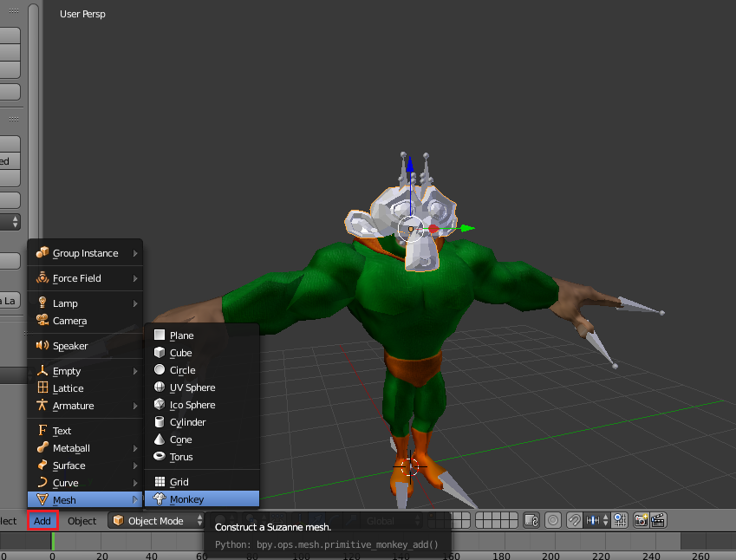Toggle the snap magnet button

pyautogui.click(x=574, y=520)
